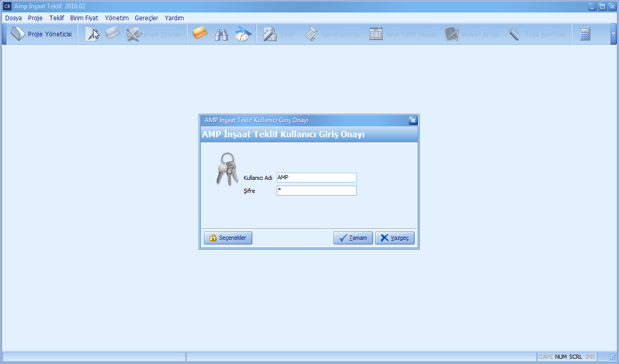
Task: Open the Yardım menu
Action: (174, 18)
